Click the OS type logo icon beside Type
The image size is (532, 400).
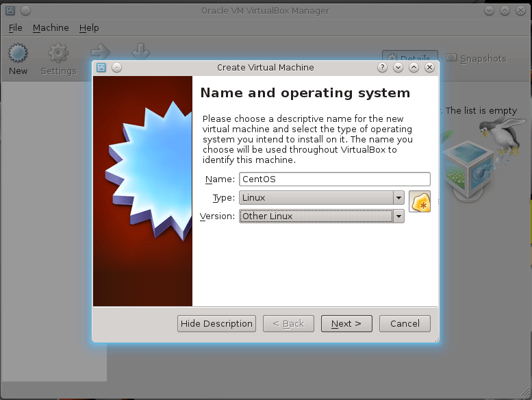tap(420, 201)
